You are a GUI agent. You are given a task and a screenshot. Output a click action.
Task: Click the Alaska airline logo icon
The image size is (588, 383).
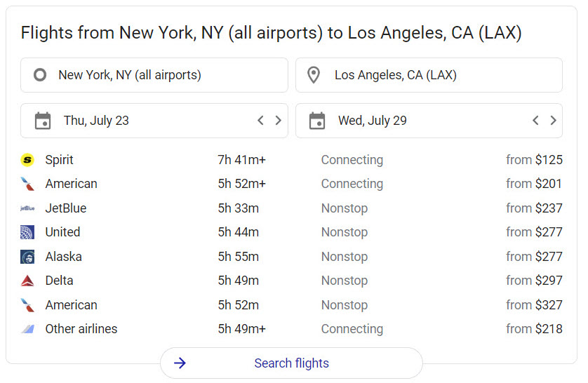click(27, 257)
